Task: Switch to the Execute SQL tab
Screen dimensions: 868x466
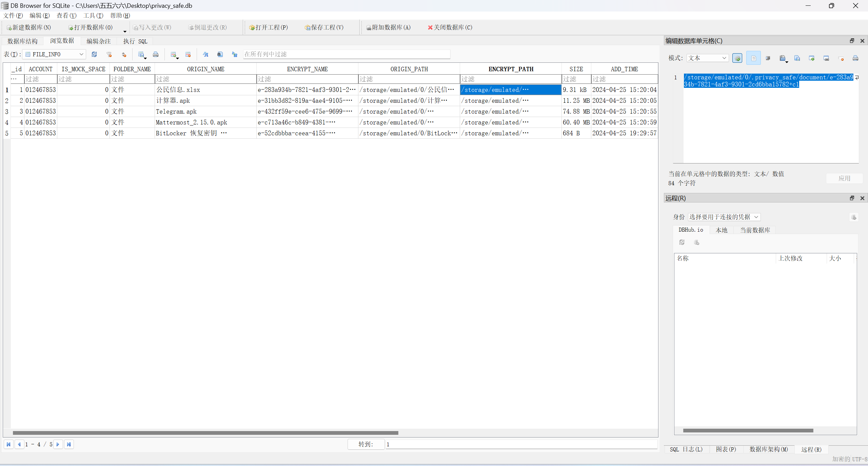Action: point(135,41)
